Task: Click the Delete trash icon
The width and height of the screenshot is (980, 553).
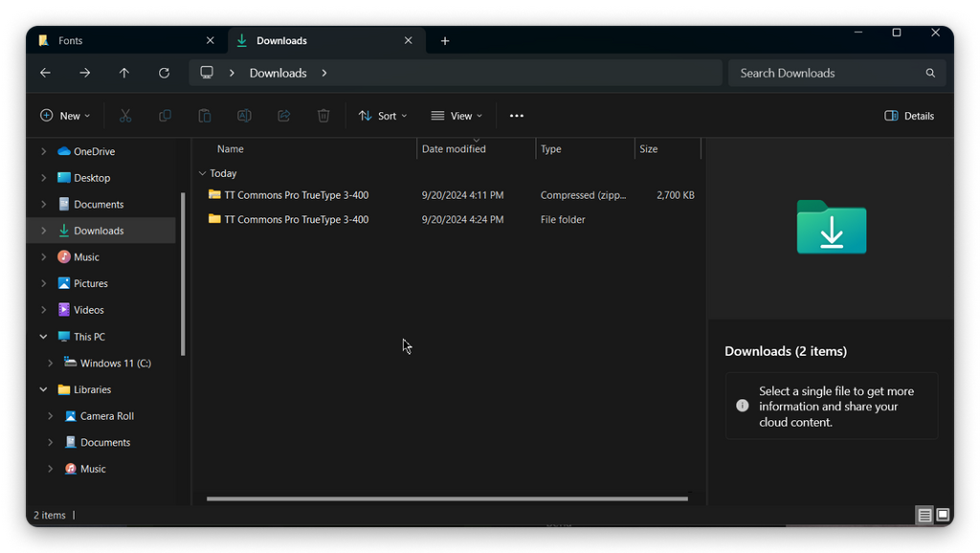Action: pyautogui.click(x=323, y=116)
